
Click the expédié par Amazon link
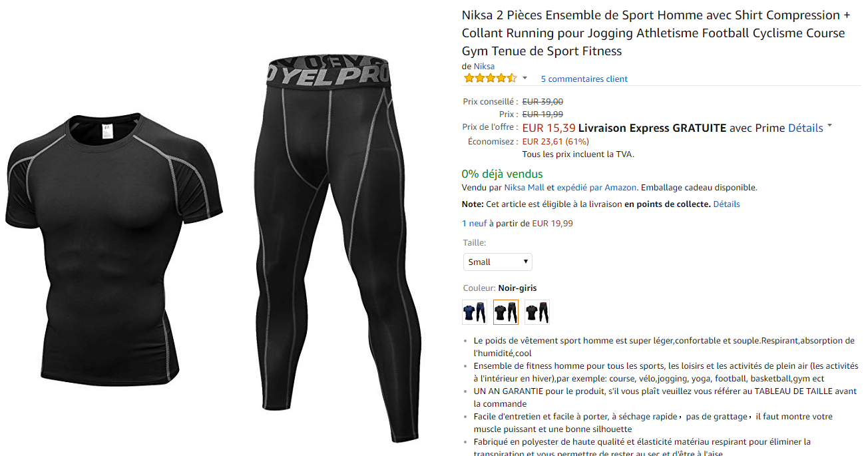(x=596, y=188)
